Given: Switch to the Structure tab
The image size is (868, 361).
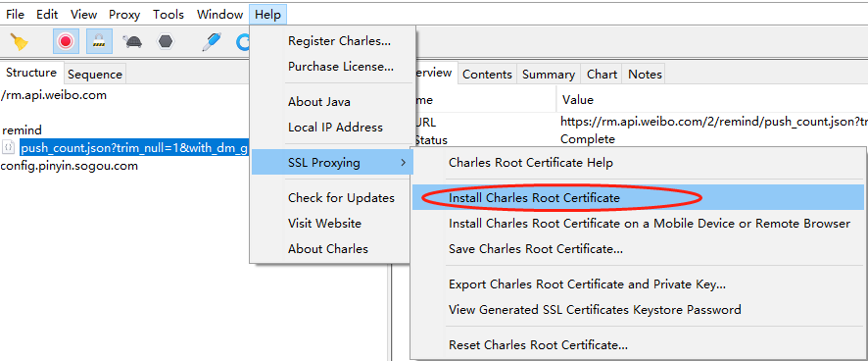Looking at the screenshot, I should click(31, 73).
